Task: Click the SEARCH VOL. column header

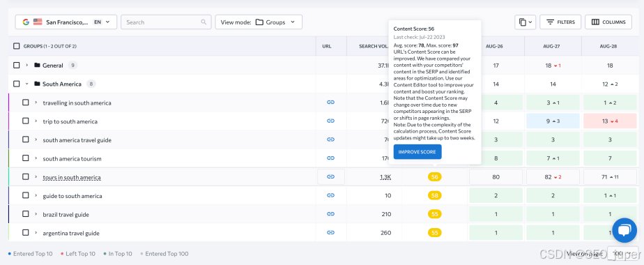Action: (x=374, y=46)
